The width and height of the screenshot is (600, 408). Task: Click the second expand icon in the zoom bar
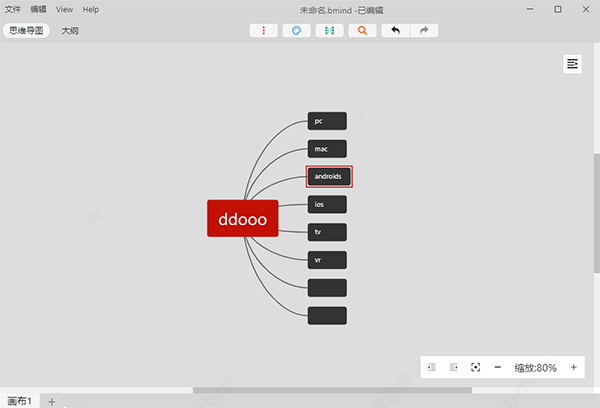(453, 367)
